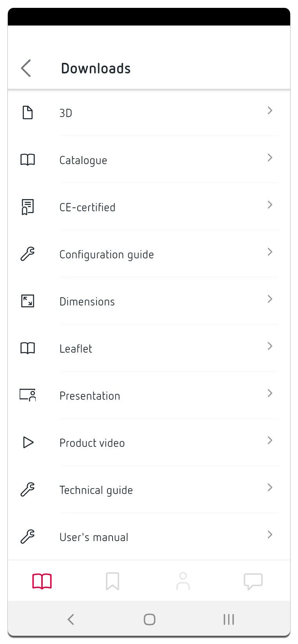Viewport: 298px width, 644px height.
Task: Tap the 3D file icon
Action: tap(27, 113)
